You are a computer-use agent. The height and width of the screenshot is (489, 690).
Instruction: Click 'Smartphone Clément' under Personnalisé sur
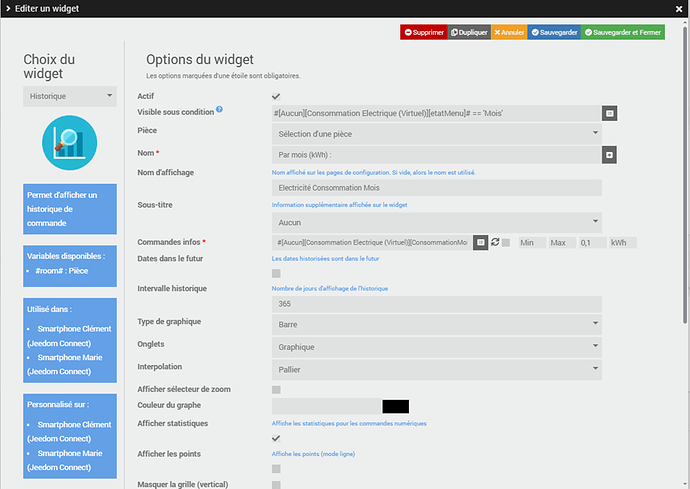click(x=74, y=424)
